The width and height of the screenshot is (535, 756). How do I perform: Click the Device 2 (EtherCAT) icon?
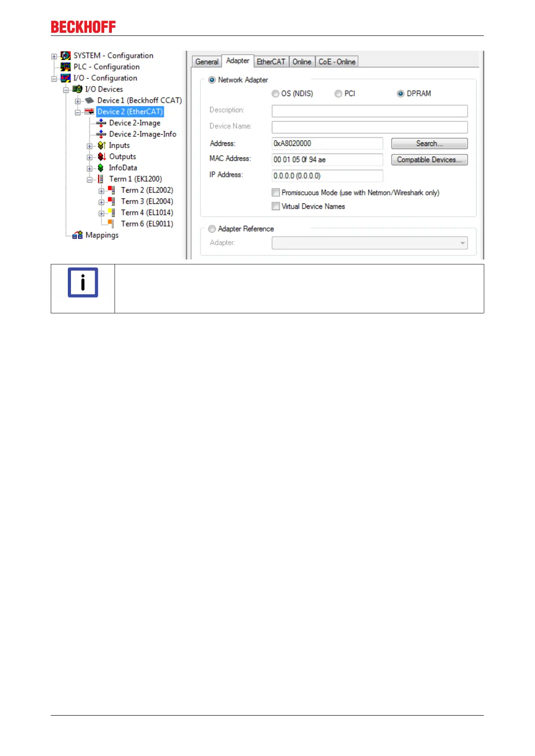click(x=89, y=112)
